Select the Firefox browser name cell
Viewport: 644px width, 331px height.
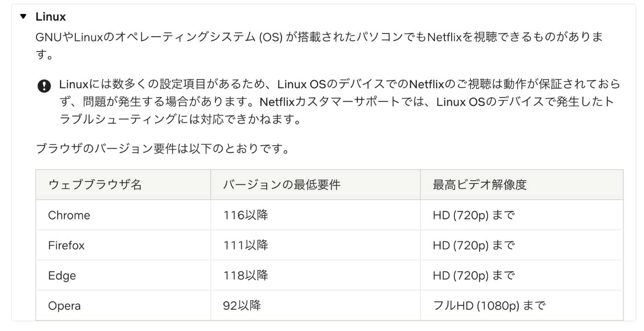[x=66, y=245]
